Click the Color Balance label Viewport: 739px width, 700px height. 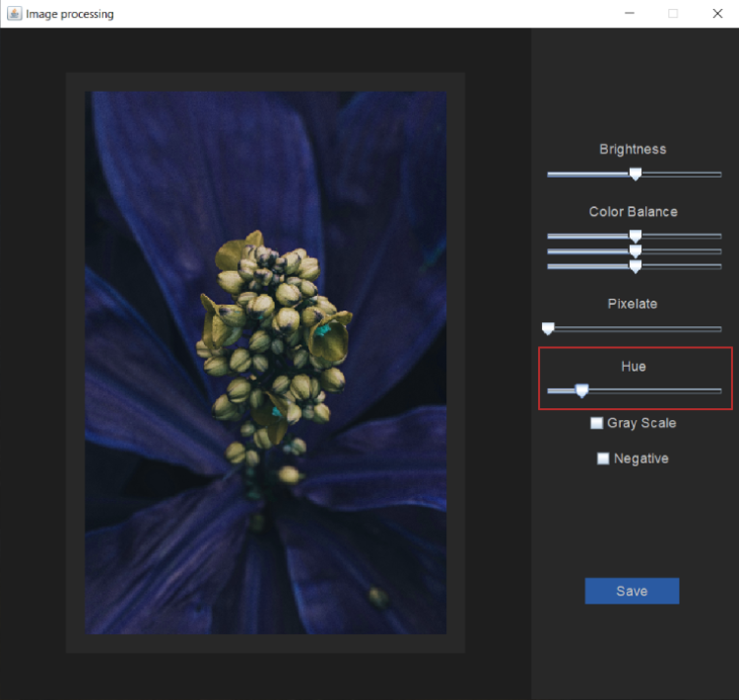click(x=633, y=212)
